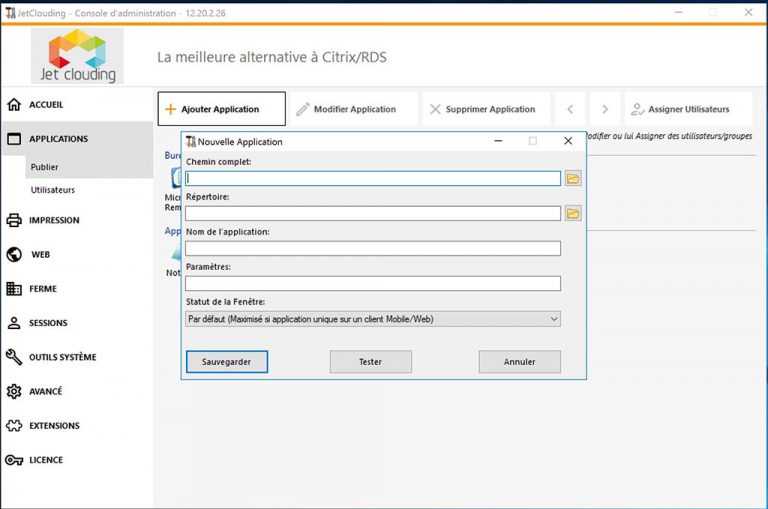
Task: Click the Jet clouding logo
Action: [x=77, y=55]
